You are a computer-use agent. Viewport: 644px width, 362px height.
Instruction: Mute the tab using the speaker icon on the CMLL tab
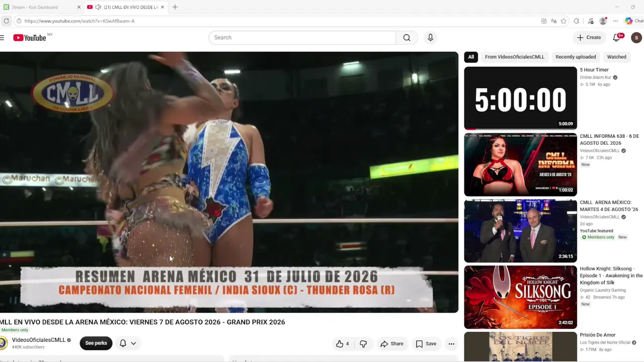tap(98, 7)
